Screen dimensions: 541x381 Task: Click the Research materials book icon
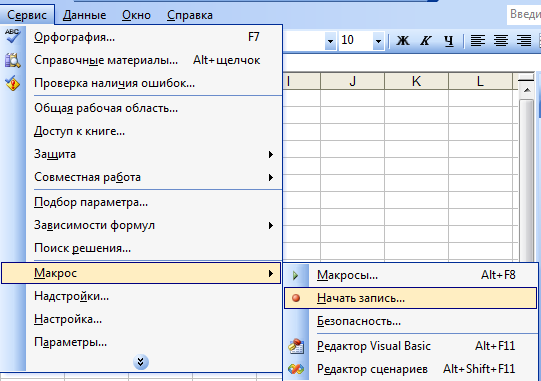12,60
